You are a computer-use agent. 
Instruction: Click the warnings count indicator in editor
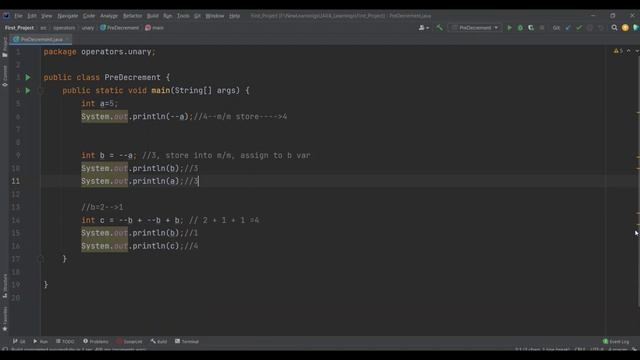coord(618,51)
